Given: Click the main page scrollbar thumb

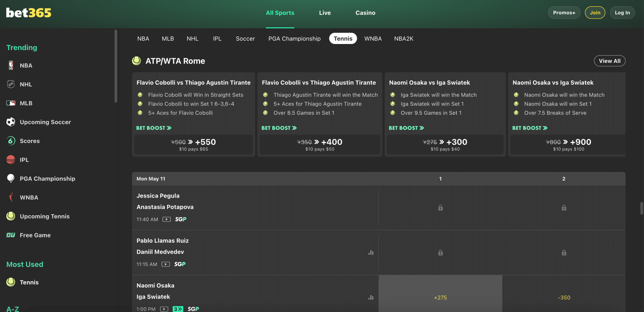Looking at the screenshot, I should click(641, 208).
